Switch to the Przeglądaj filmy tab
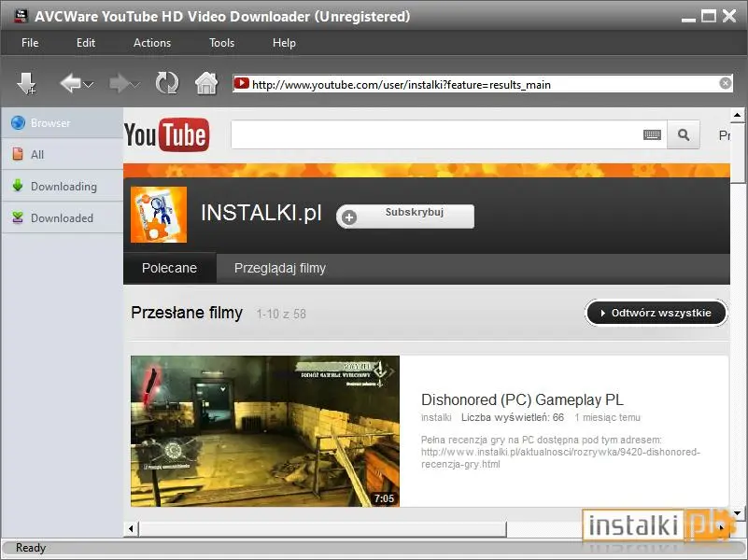The image size is (748, 560). pyautogui.click(x=279, y=268)
